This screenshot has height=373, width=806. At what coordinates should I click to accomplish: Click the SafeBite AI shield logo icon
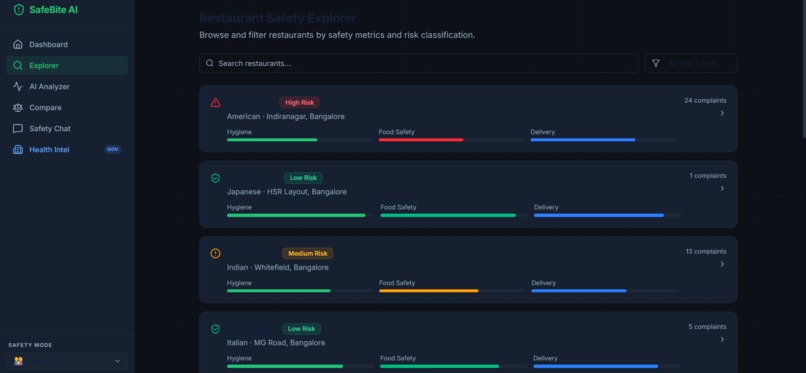click(19, 10)
